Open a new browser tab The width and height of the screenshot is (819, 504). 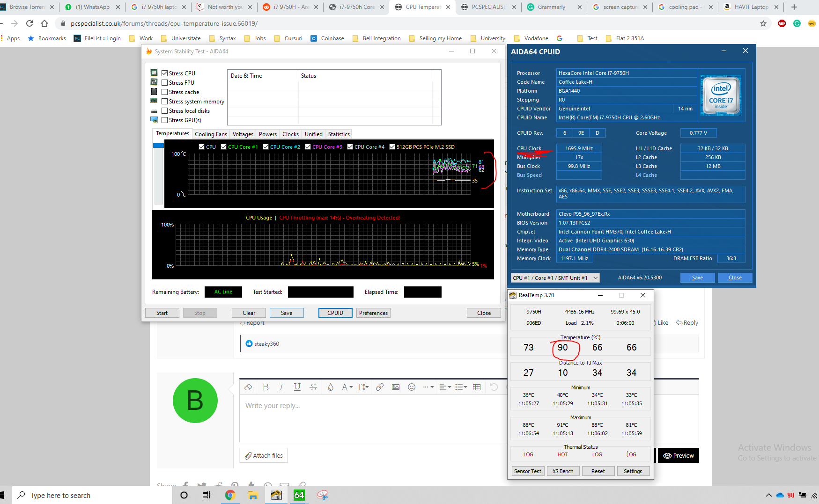point(794,7)
